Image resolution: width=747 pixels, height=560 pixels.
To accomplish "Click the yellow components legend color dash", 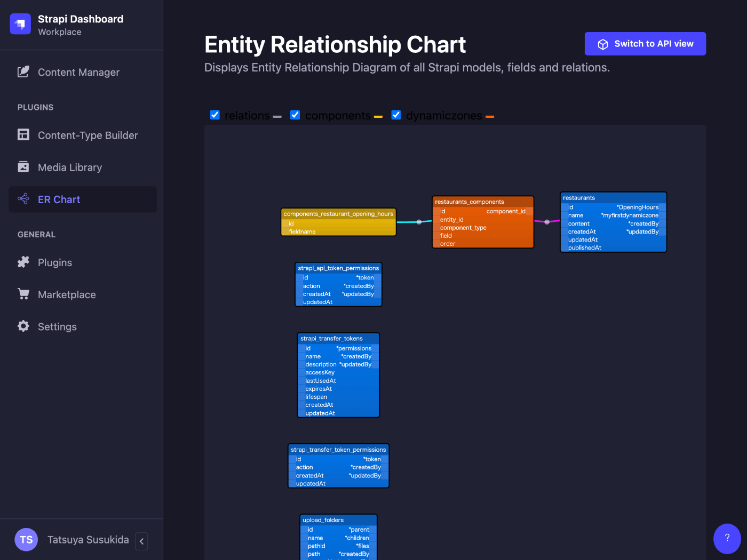I will tap(378, 117).
